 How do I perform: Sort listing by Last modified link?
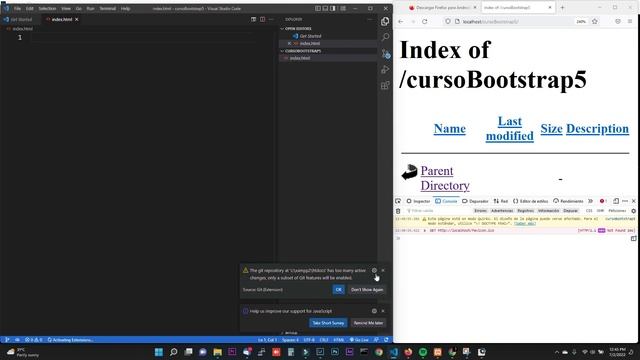click(509, 129)
